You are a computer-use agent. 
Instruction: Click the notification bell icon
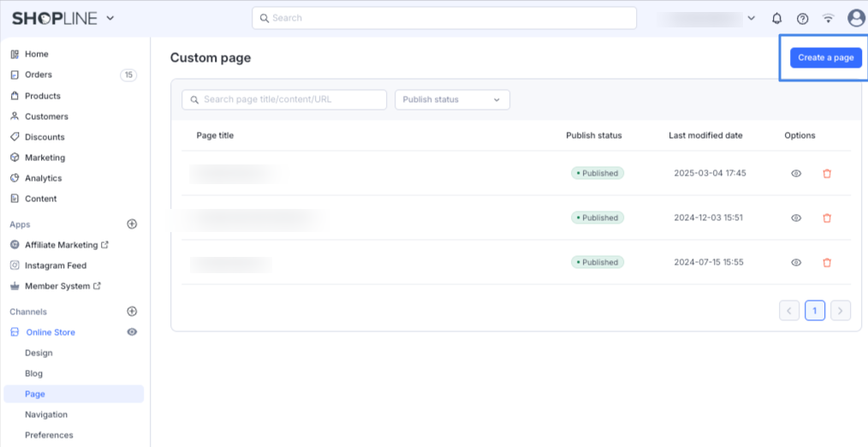[777, 18]
